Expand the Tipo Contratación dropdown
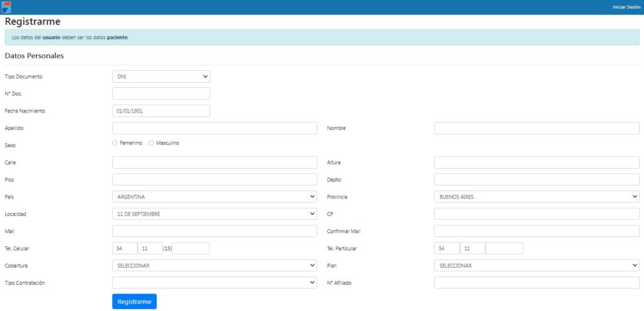The height and width of the screenshot is (311, 644). tap(214, 283)
